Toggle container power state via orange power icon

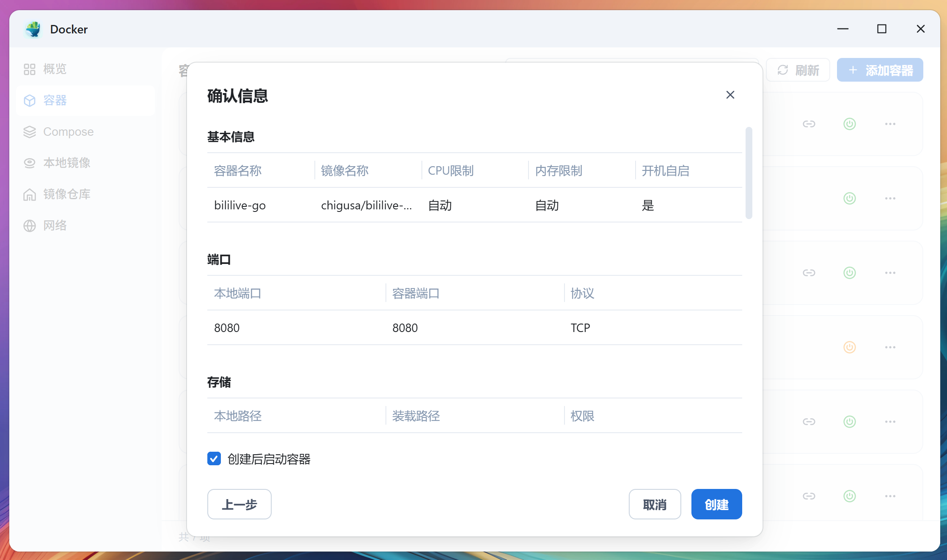tap(849, 347)
